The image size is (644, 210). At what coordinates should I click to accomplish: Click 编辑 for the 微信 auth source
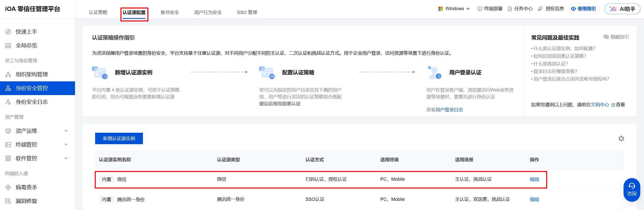tap(534, 179)
